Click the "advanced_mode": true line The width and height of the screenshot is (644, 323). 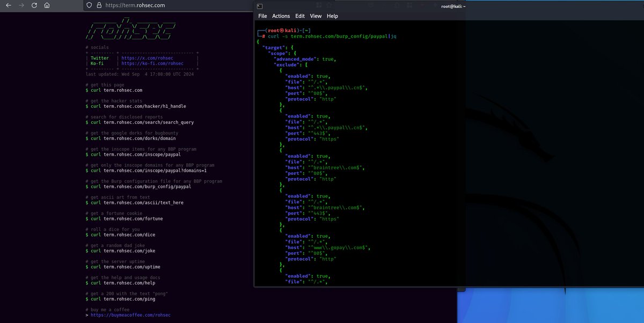pyautogui.click(x=304, y=59)
